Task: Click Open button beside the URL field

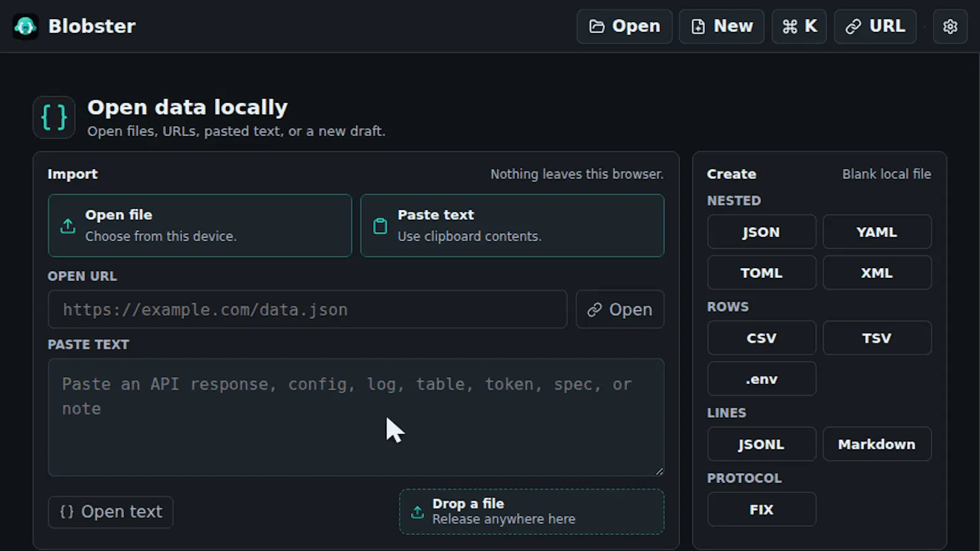Action: tap(620, 309)
